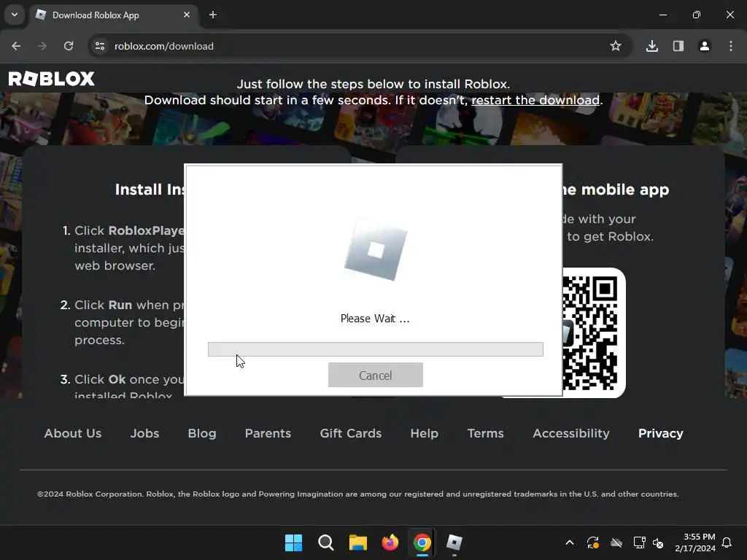Click the update sync tray icon
The height and width of the screenshot is (560, 747).
point(592,542)
